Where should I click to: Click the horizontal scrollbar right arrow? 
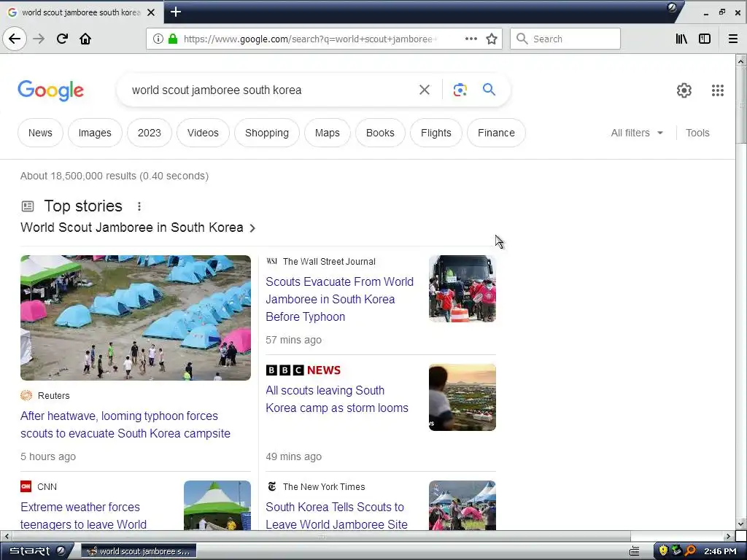click(x=729, y=536)
